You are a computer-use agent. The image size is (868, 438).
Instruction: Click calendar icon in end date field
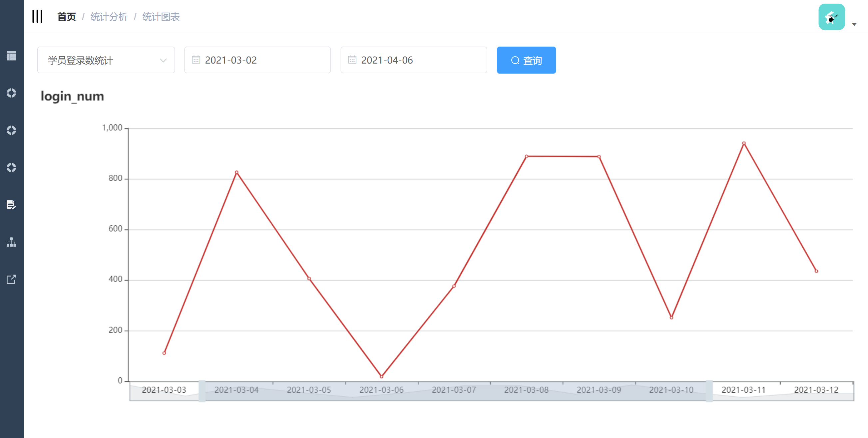pos(352,60)
